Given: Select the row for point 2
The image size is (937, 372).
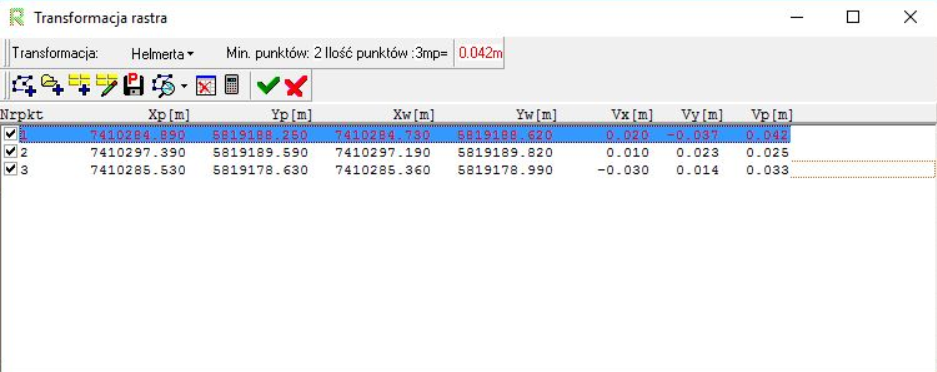Looking at the screenshot, I should pyautogui.click(x=396, y=152).
